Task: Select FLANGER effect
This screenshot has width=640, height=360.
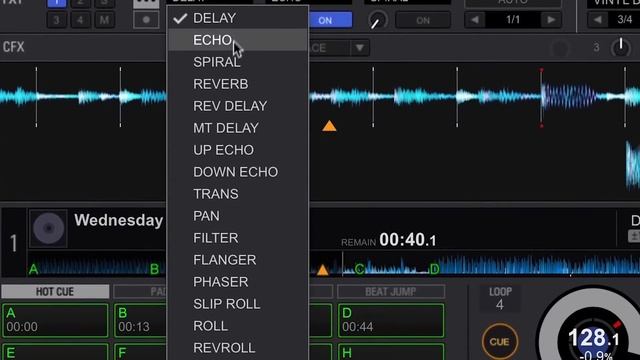Action: tap(238, 260)
